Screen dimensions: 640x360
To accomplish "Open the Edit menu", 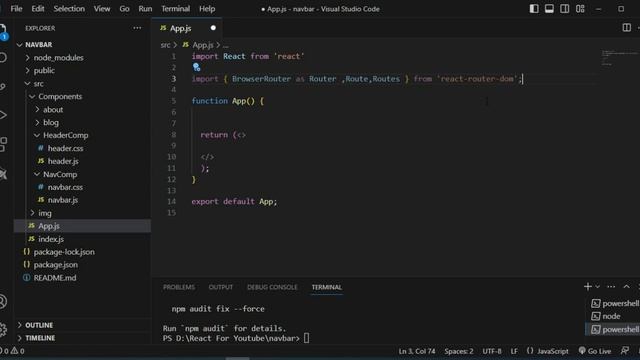I will click(38, 9).
